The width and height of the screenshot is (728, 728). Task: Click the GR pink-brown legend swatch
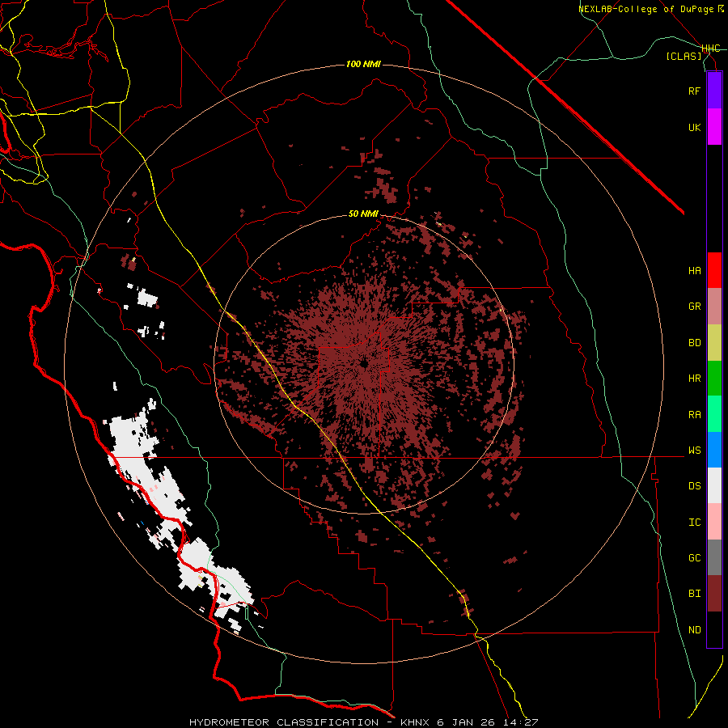pyautogui.click(x=714, y=307)
